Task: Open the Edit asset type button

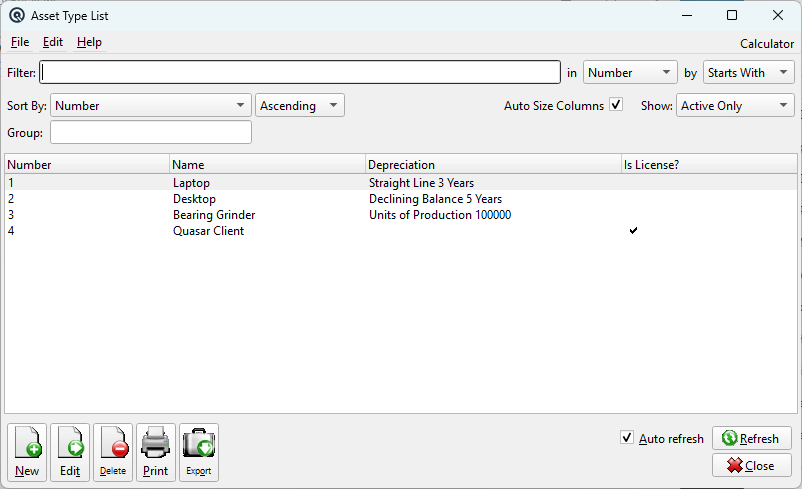Action: [70, 452]
